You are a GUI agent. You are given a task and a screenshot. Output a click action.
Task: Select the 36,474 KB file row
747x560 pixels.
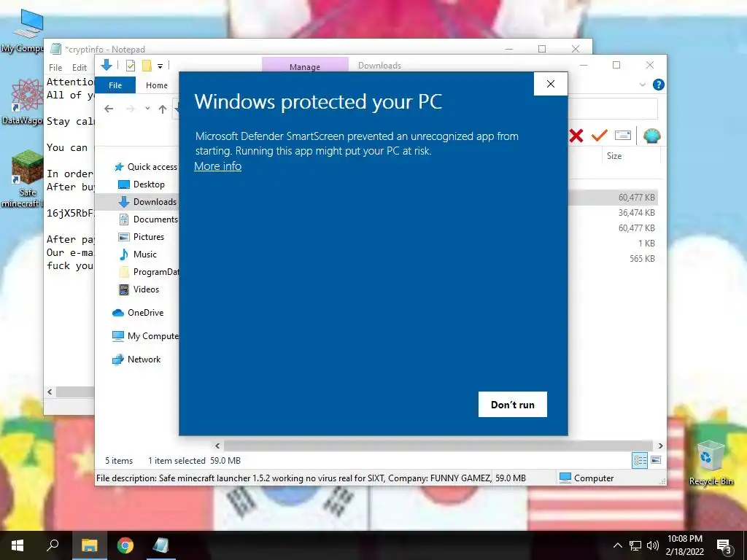pyautogui.click(x=614, y=213)
